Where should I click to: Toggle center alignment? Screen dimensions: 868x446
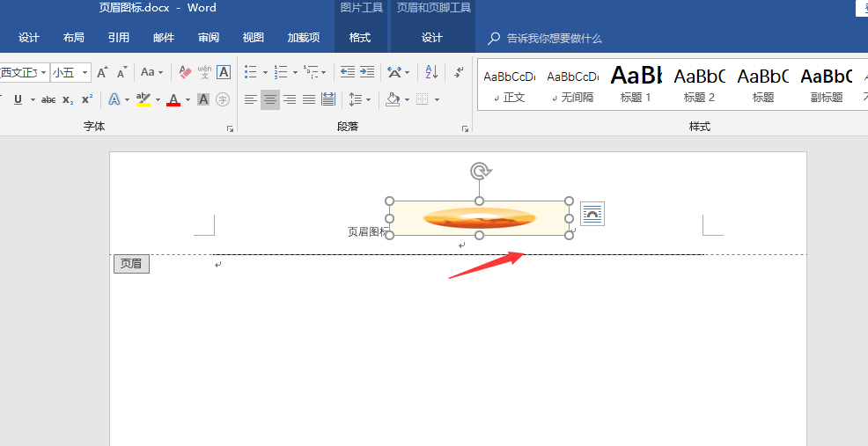[x=270, y=99]
